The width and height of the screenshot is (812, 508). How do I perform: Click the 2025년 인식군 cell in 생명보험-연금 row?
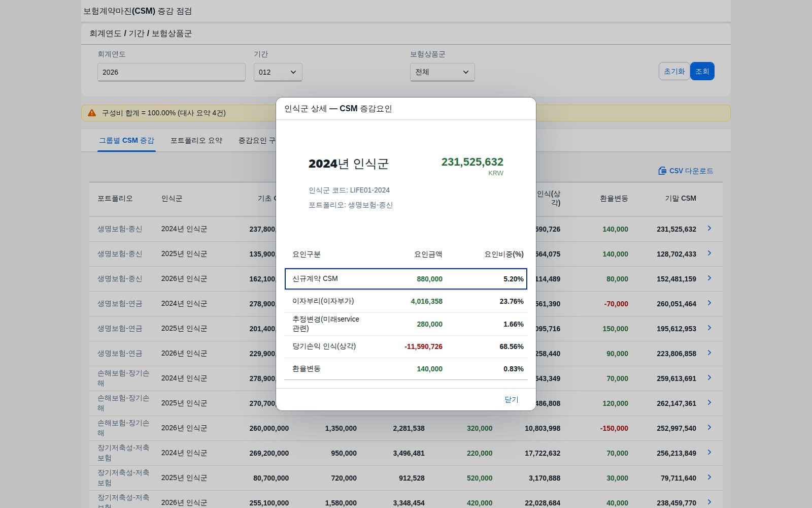(184, 329)
